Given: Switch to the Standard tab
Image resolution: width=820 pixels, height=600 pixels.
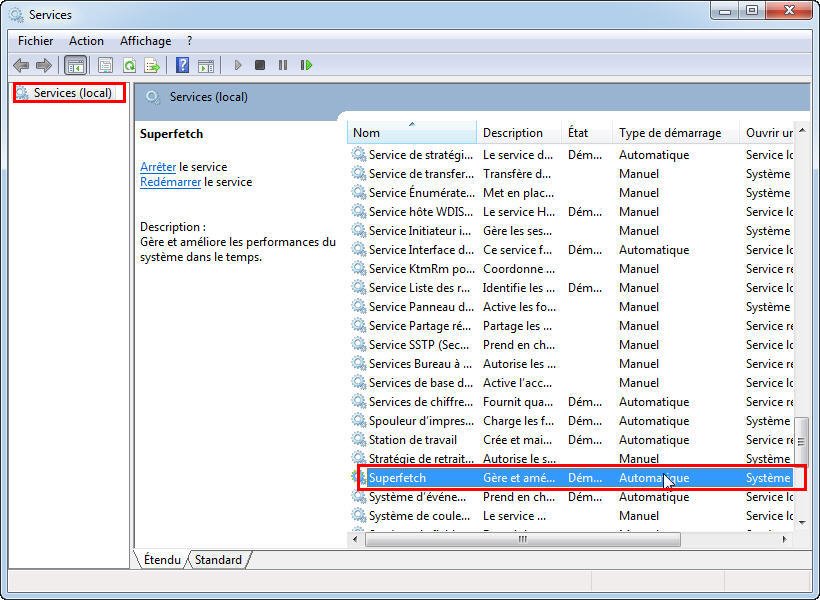Looking at the screenshot, I should click(x=218, y=560).
